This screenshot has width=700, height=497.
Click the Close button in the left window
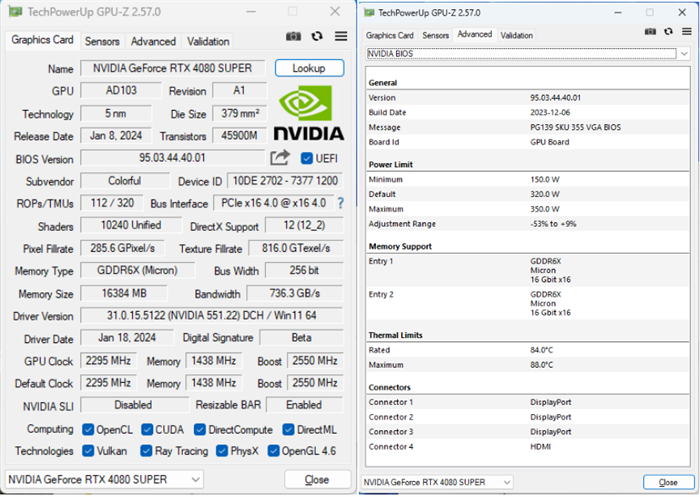(317, 480)
